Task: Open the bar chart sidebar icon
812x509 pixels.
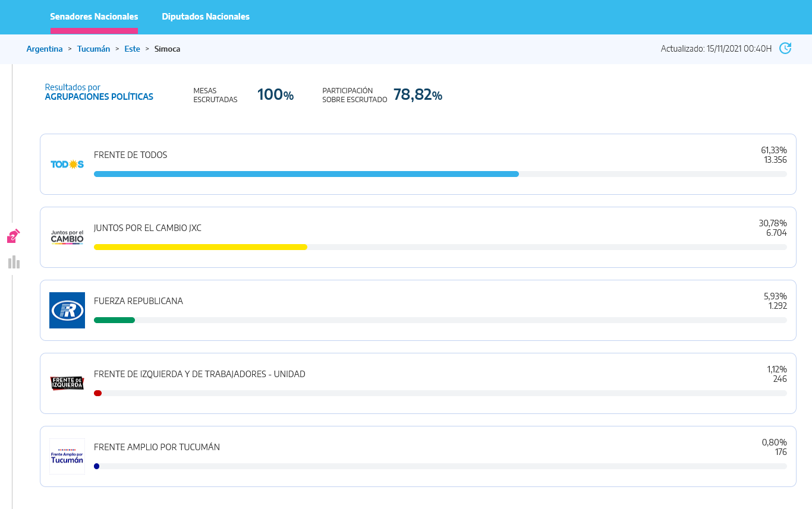Action: (14, 262)
